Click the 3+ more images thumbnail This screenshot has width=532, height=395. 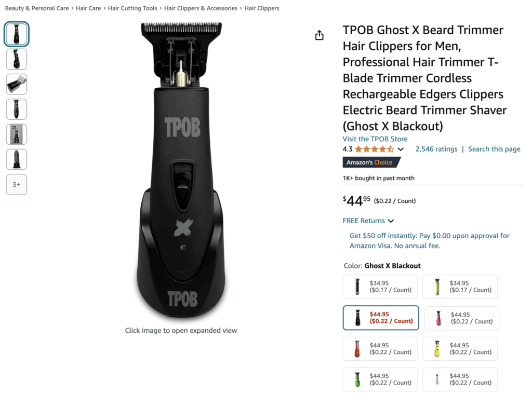(17, 184)
